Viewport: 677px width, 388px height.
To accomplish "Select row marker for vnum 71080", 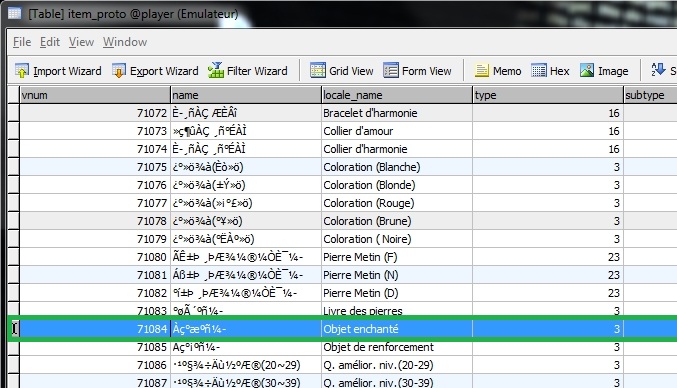I will click(x=13, y=257).
